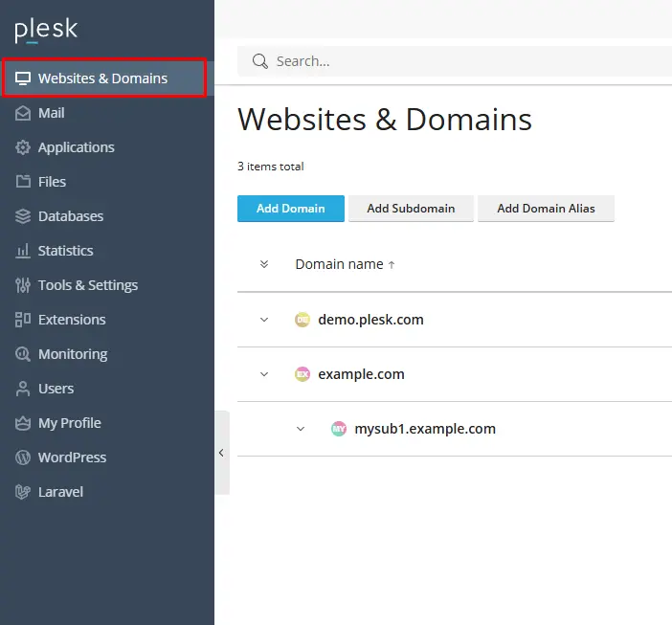Click the Tools & Settings sliders icon
This screenshot has width=672, height=625.
(x=23, y=285)
